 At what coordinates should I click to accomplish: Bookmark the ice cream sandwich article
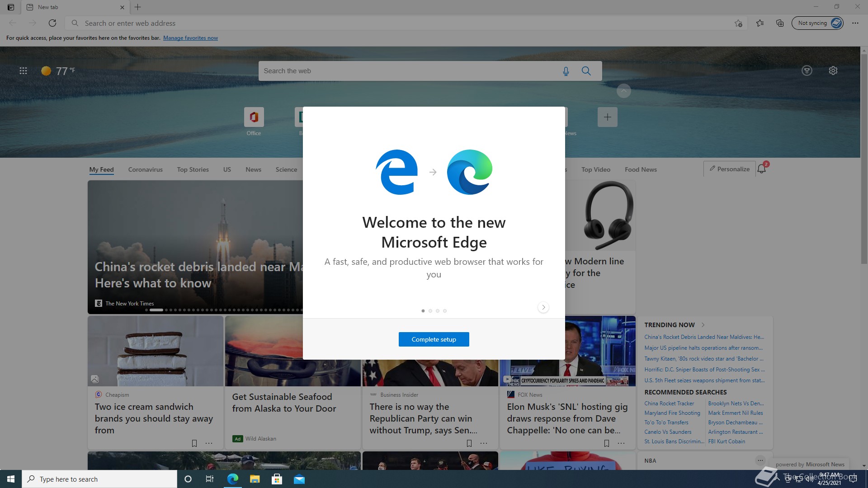coord(194,443)
